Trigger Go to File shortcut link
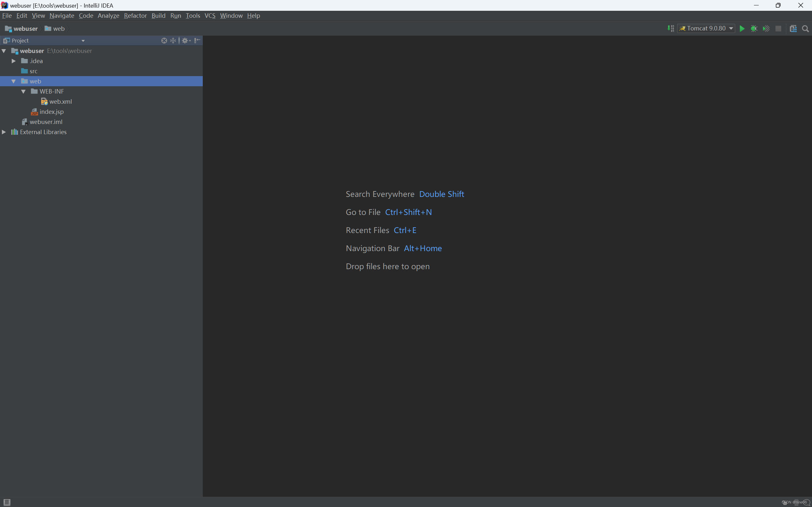This screenshot has height=507, width=812. [408, 212]
